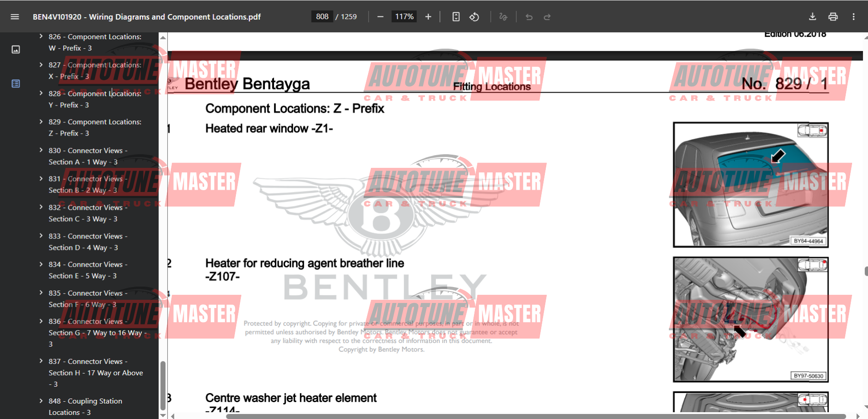
Task: Switch sidebar to document outline view
Action: tap(15, 84)
